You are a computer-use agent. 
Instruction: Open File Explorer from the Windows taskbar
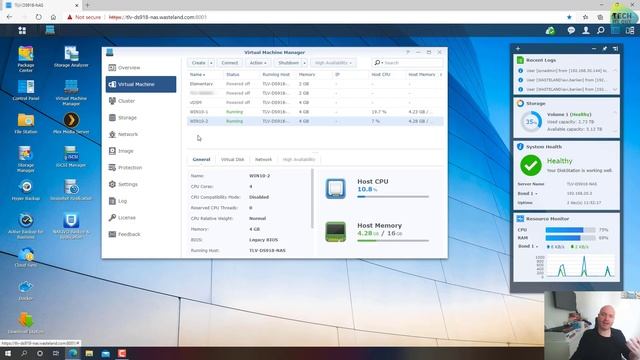(89, 353)
